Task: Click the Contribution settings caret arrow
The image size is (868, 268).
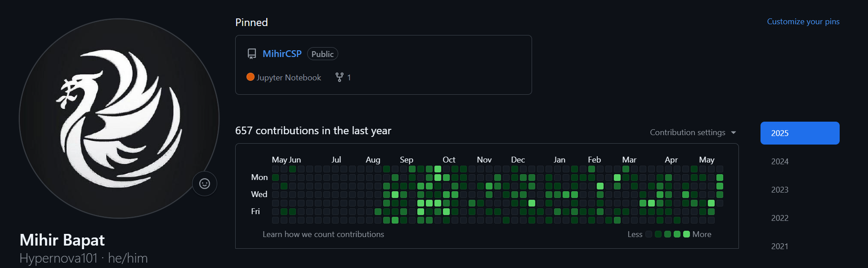Action: coord(734,133)
